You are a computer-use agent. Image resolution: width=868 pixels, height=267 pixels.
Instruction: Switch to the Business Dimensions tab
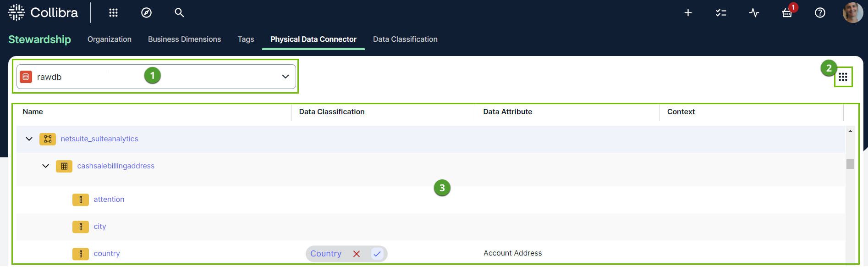184,39
